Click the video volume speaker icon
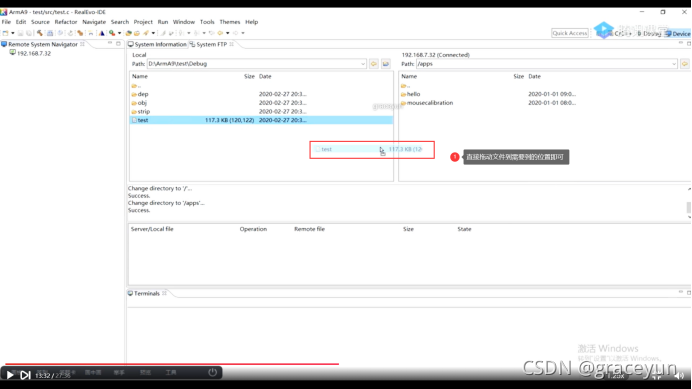The image size is (692, 389). tap(679, 376)
